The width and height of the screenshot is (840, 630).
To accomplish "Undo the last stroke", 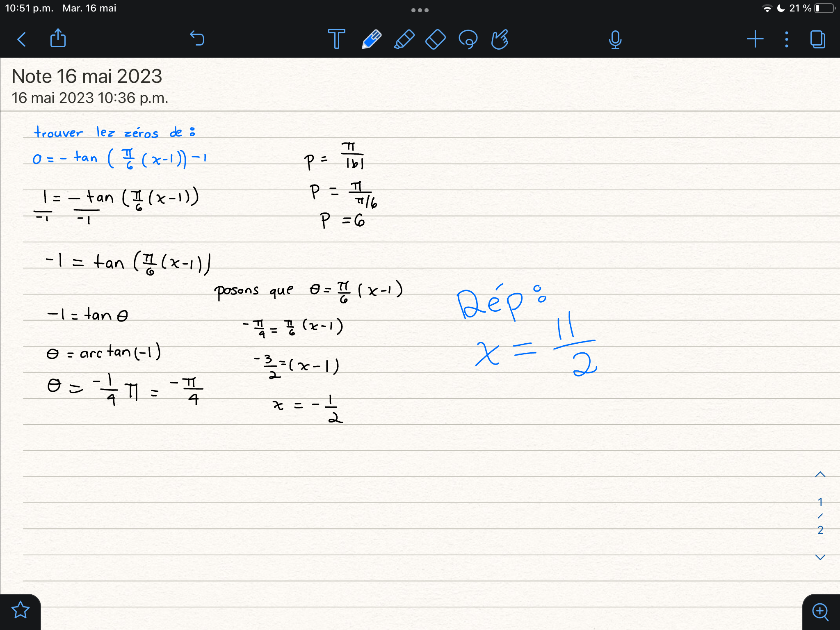I will (198, 39).
